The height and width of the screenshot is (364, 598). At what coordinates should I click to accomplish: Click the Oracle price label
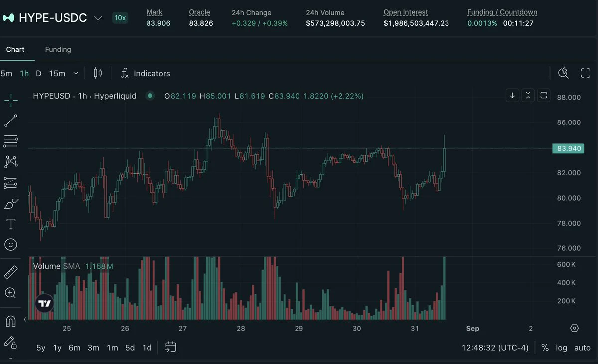tap(199, 12)
